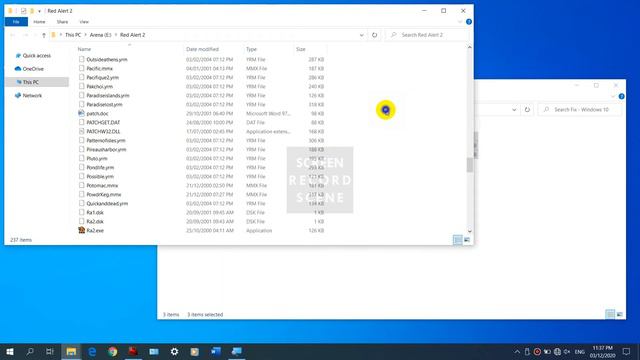
Task: Show hidden system tray icons
Action: (517, 351)
